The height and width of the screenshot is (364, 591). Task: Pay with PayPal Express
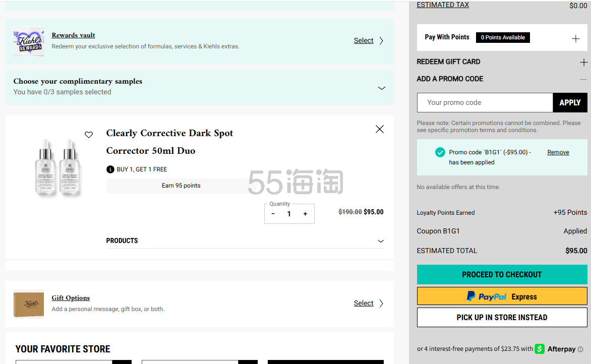(502, 296)
